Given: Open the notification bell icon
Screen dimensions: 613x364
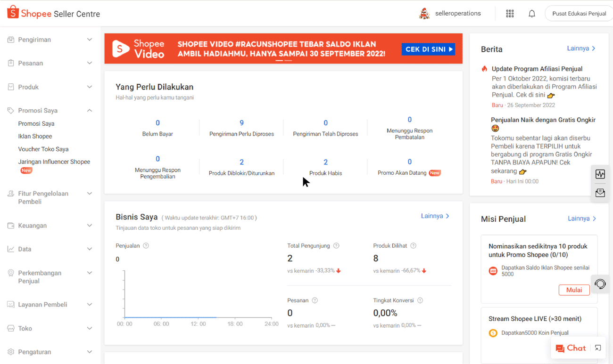Looking at the screenshot, I should click(531, 14).
